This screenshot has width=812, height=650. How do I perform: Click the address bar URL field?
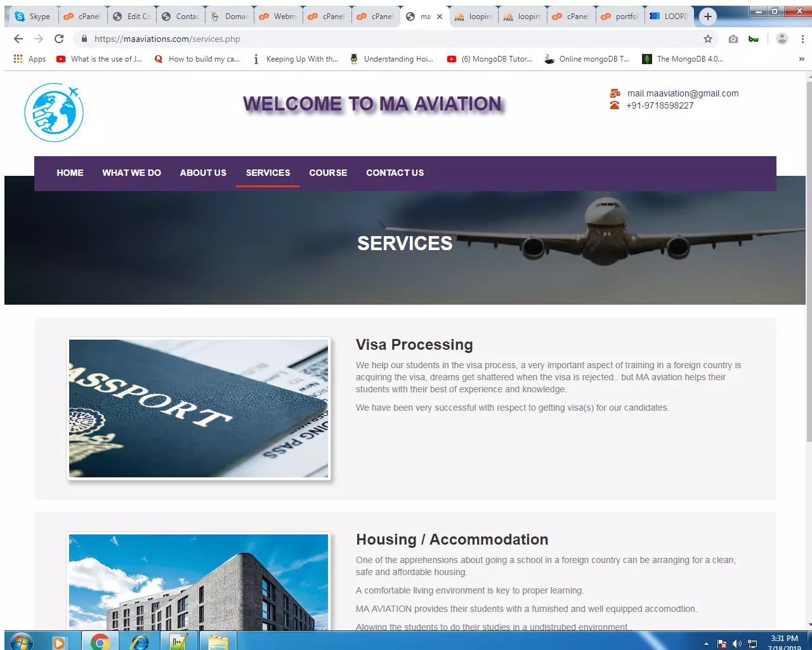381,39
